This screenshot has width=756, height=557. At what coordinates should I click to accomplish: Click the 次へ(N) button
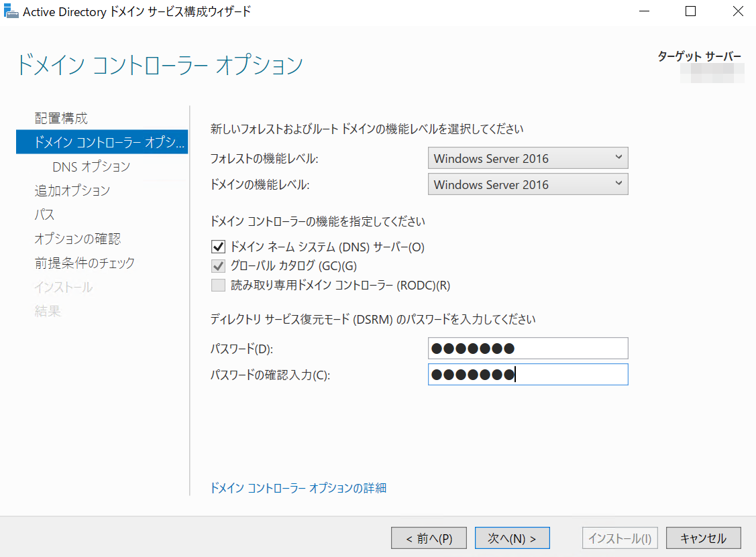click(512, 538)
